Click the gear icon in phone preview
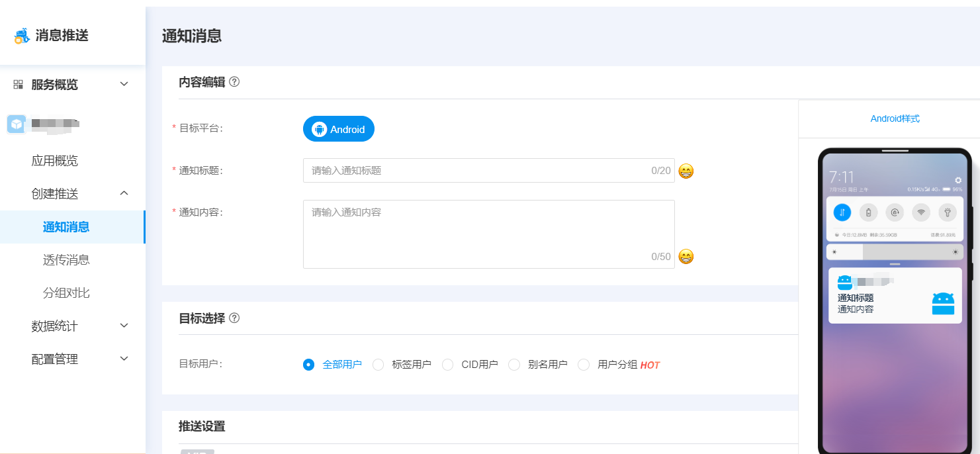Image resolution: width=980 pixels, height=454 pixels. click(x=958, y=180)
